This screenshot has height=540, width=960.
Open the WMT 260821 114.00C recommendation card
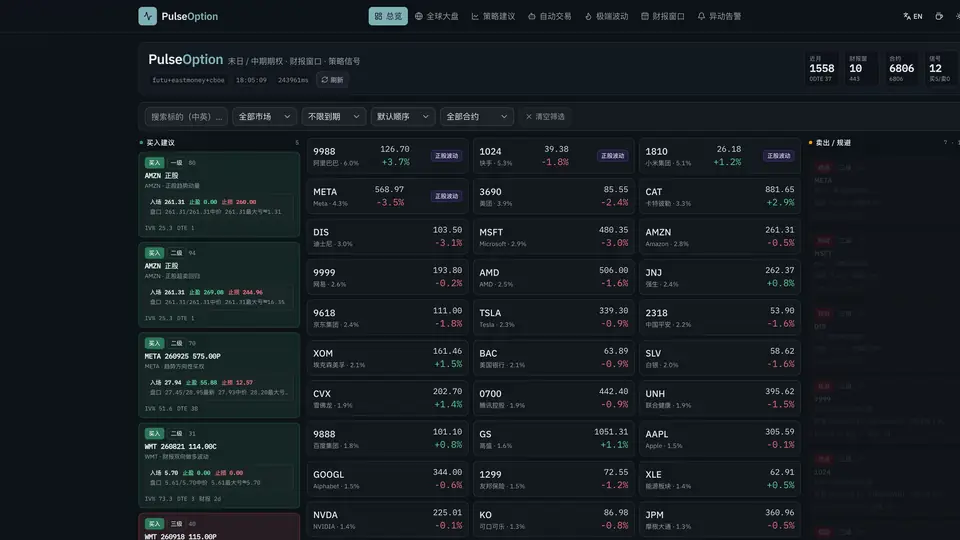point(219,465)
